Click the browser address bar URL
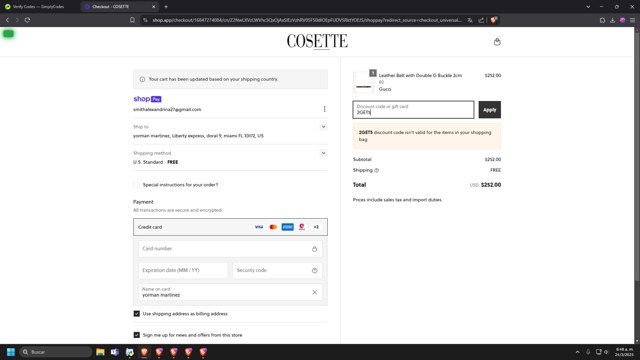The image size is (640, 360). click(x=307, y=20)
